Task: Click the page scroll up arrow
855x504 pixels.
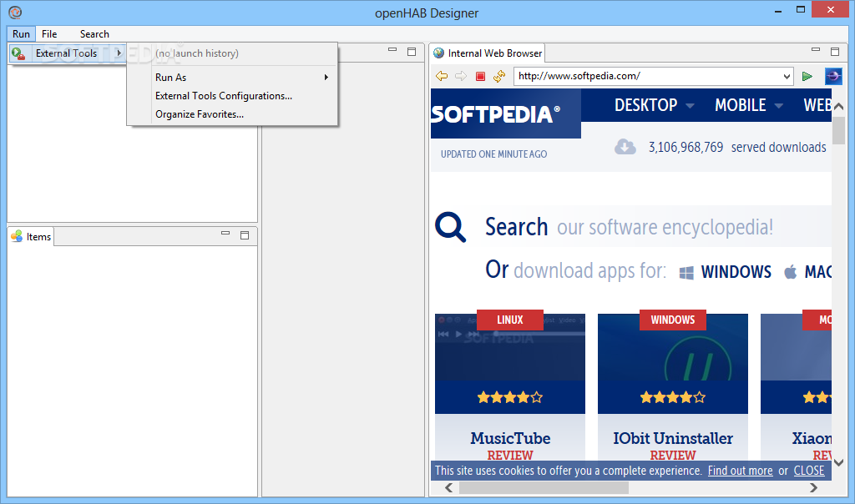Action: coord(838,106)
